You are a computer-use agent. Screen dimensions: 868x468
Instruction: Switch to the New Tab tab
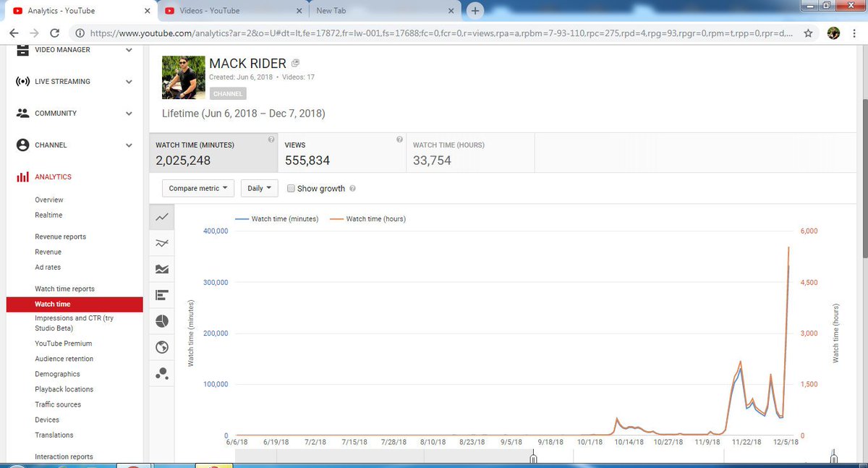coord(386,11)
